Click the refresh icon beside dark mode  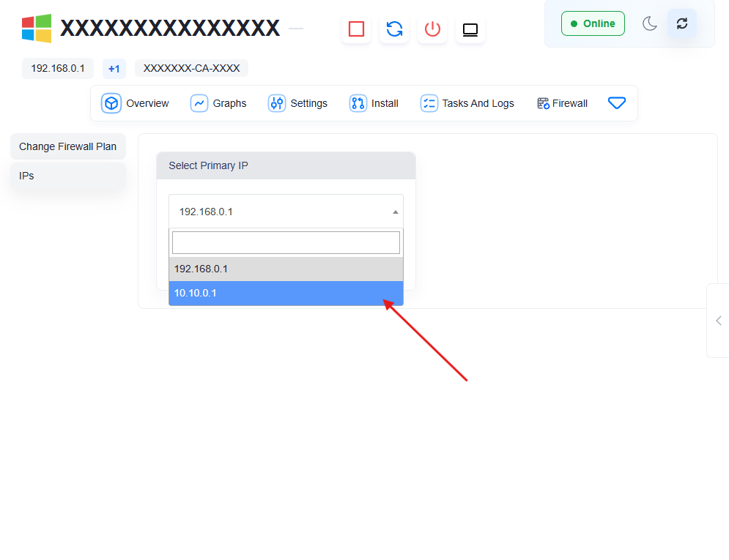click(x=682, y=23)
